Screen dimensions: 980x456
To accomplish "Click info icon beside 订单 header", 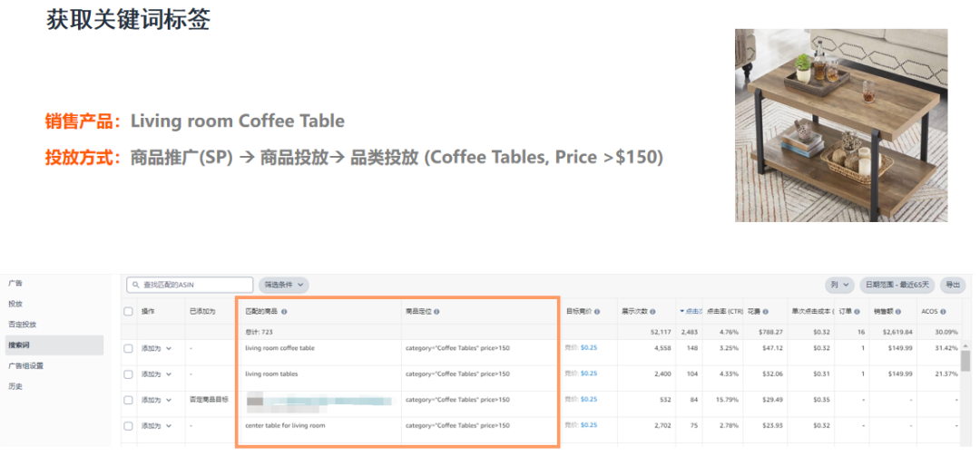I will pos(857,311).
